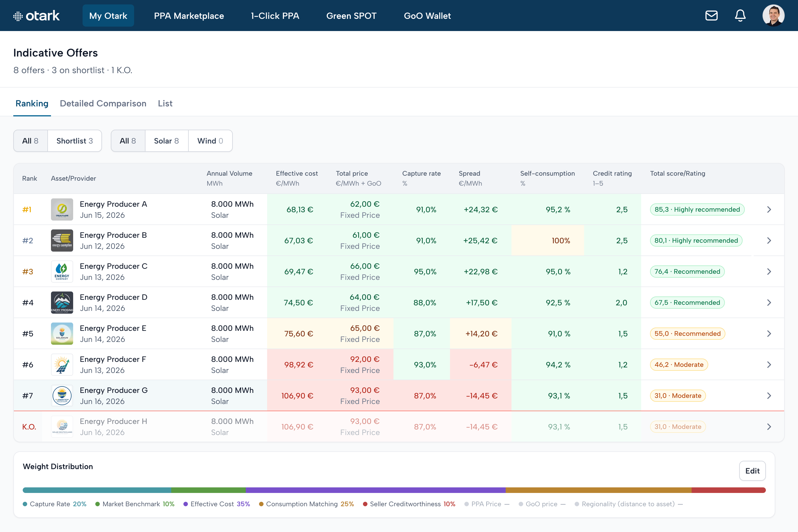This screenshot has height=532, width=798.
Task: Click 100% self-consumption cell
Action: tap(548, 241)
